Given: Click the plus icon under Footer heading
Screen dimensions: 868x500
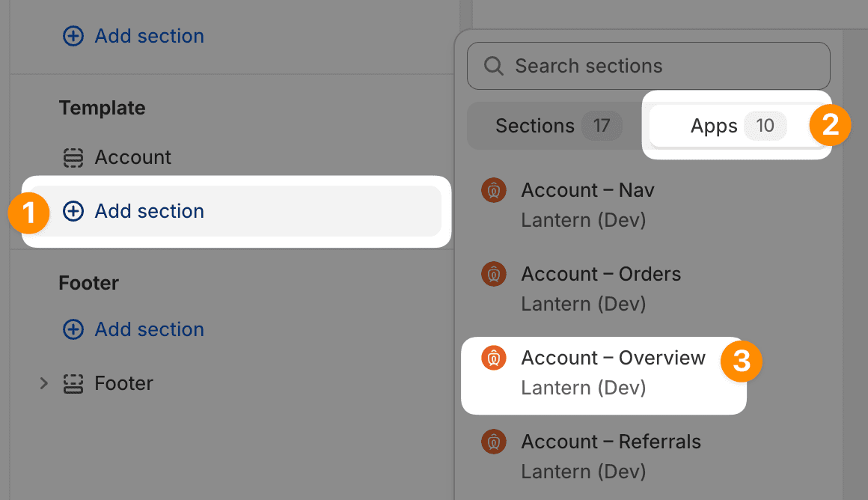Looking at the screenshot, I should [73, 330].
